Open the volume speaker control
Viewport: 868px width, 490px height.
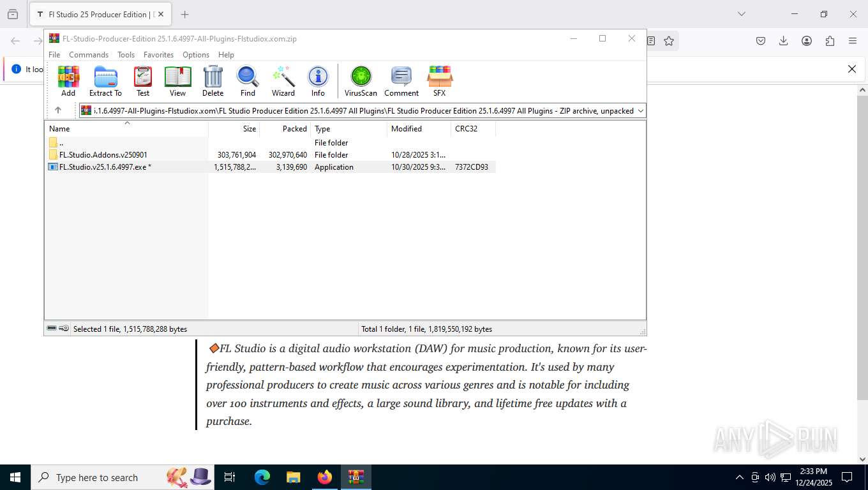[770, 477]
